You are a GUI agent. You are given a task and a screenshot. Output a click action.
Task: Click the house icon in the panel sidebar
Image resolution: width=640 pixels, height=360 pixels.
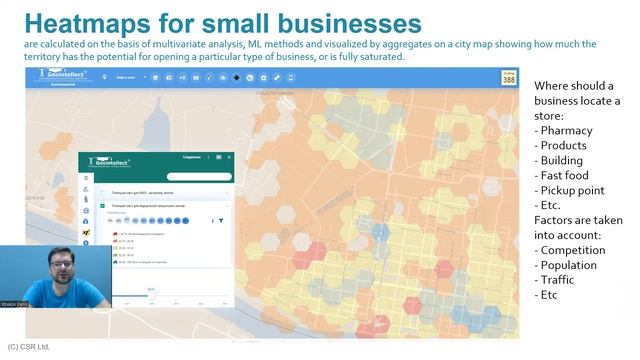(x=86, y=221)
